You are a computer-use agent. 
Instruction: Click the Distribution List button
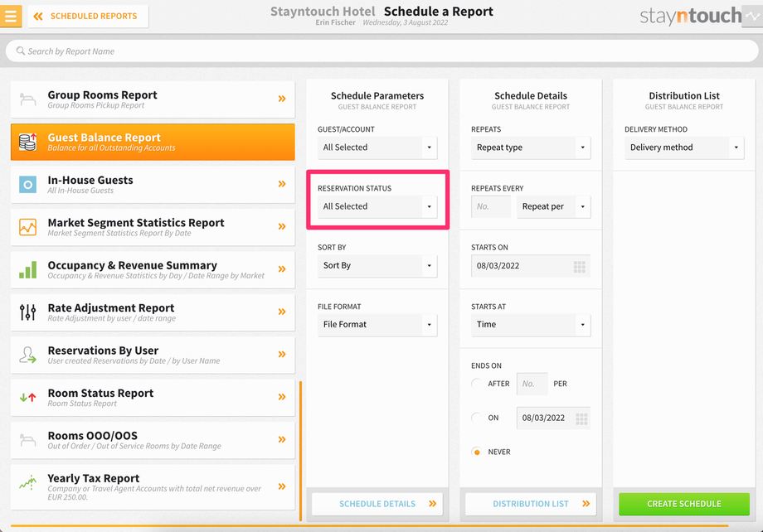(x=531, y=504)
